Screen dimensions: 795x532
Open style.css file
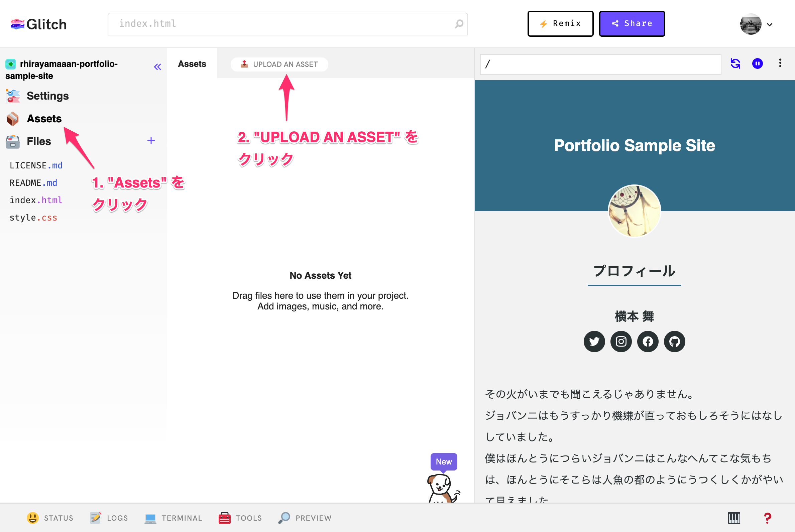pyautogui.click(x=33, y=218)
